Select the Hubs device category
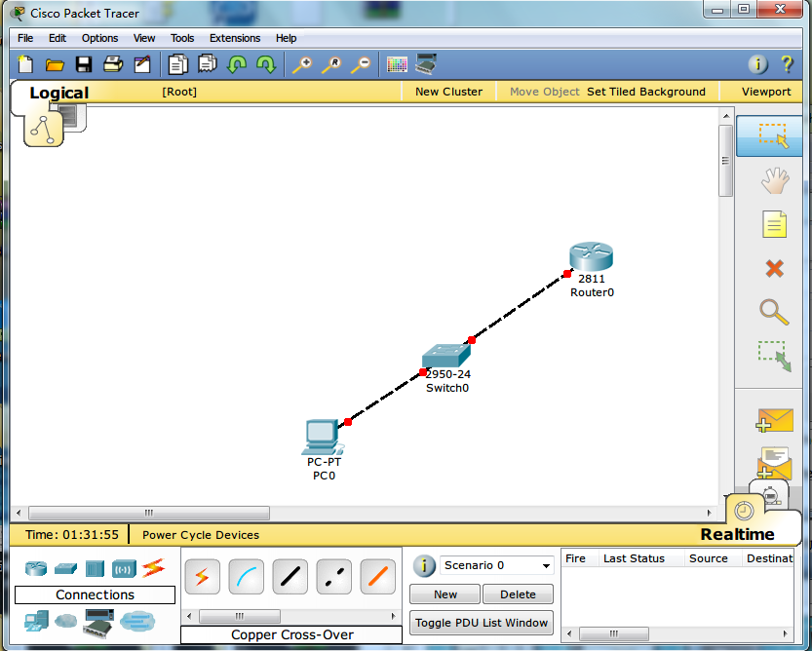 click(x=95, y=569)
